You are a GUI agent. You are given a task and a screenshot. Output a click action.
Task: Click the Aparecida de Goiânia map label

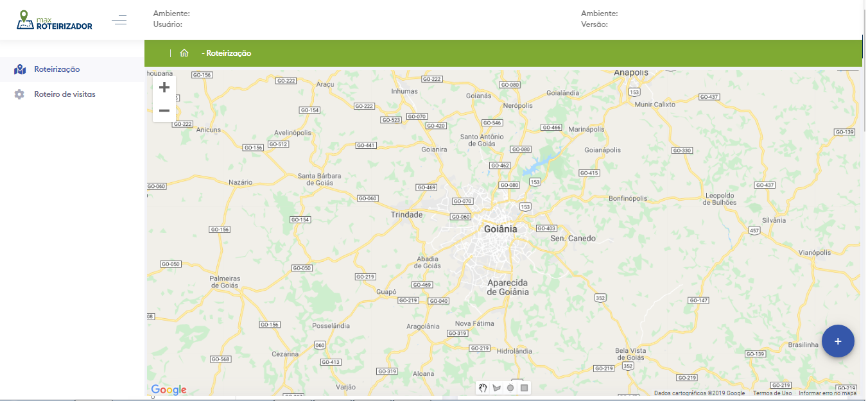coord(508,287)
